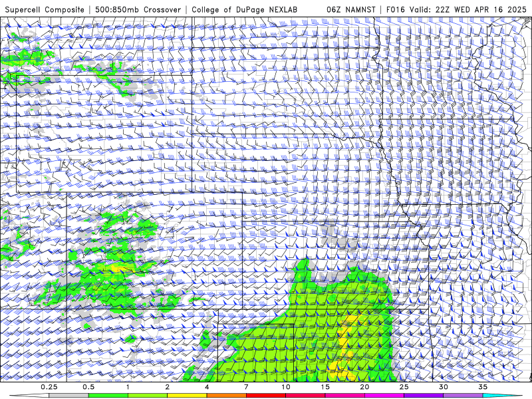Screen dimensions: 532x399
Task: Click the "Supercell Composite" title text
Action: 45,9
